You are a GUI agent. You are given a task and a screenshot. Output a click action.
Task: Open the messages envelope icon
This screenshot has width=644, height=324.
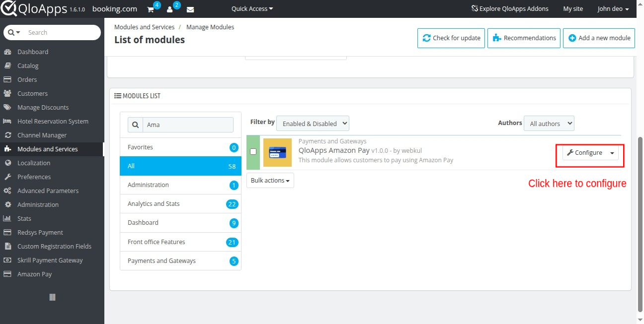click(x=190, y=9)
